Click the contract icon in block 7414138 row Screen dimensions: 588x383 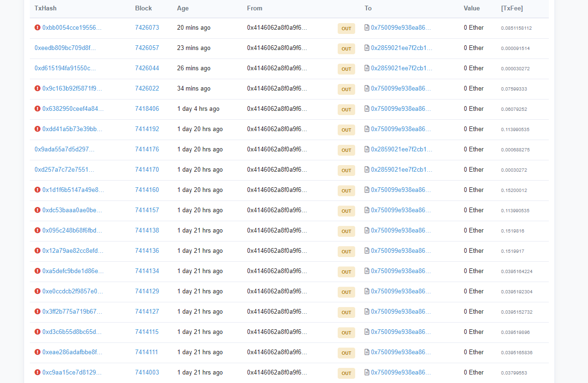[x=367, y=230]
